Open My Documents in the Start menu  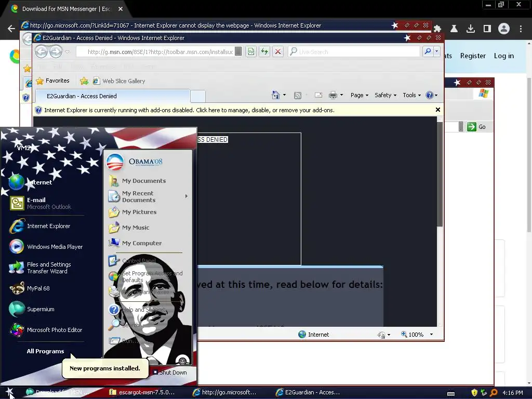coord(137,181)
